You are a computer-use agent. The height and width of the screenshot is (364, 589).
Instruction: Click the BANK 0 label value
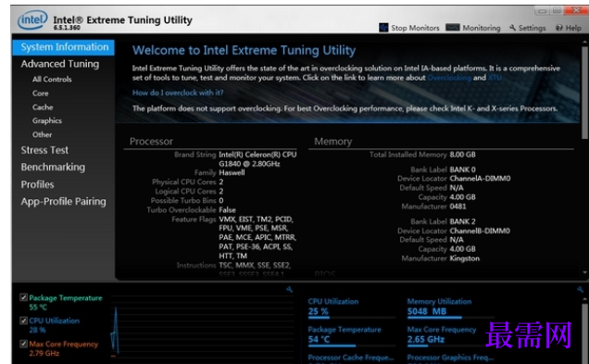pos(462,169)
